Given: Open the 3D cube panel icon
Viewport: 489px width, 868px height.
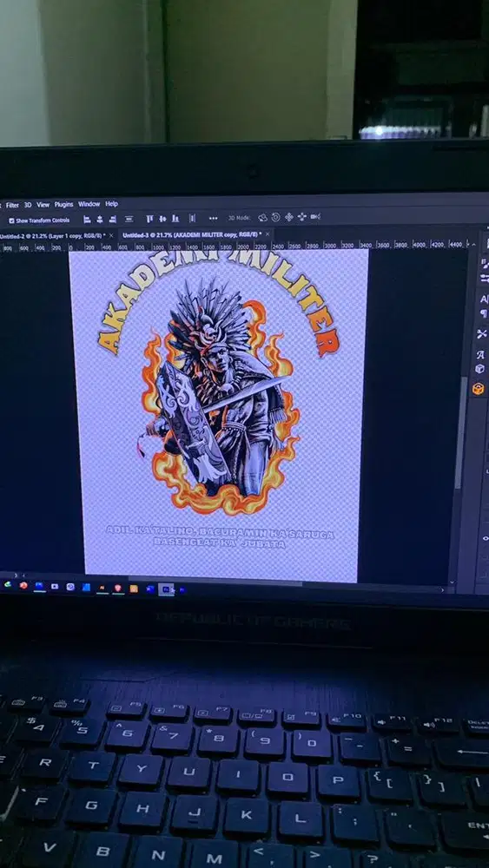Looking at the screenshot, I should (479, 369).
